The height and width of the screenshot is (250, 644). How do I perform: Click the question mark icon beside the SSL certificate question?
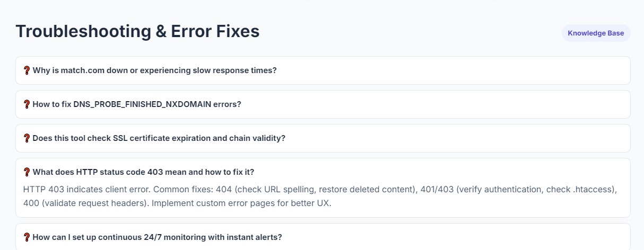pos(27,138)
